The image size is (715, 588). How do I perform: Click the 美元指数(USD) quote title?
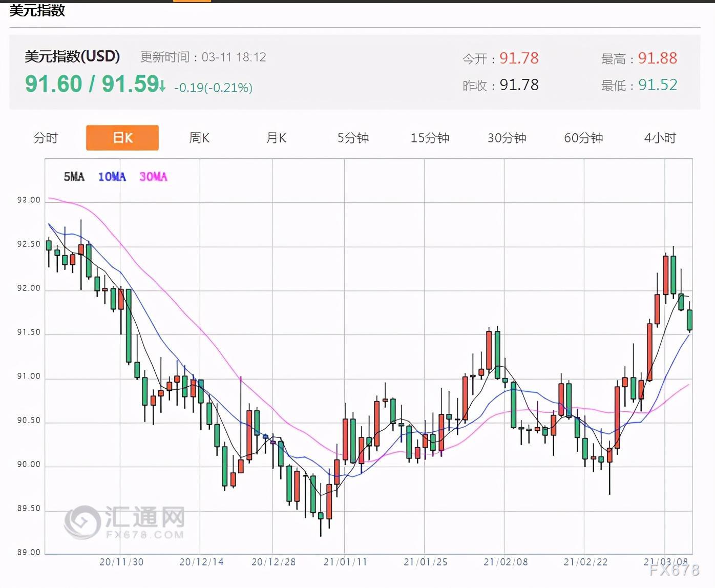pyautogui.click(x=72, y=56)
